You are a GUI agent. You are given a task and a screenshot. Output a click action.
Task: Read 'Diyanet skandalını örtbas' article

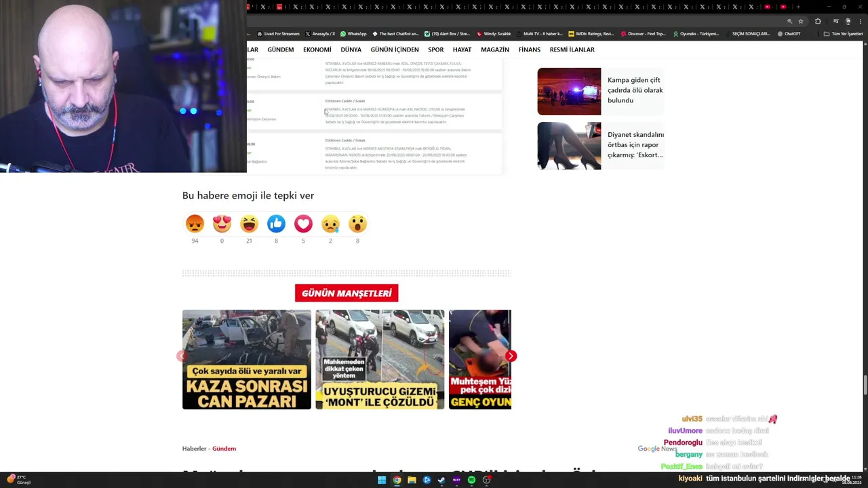635,144
